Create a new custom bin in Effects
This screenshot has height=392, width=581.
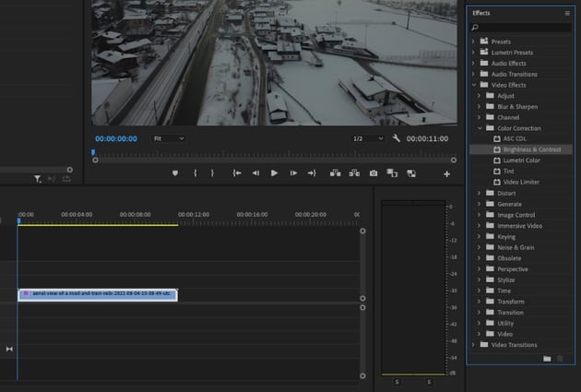547,358
